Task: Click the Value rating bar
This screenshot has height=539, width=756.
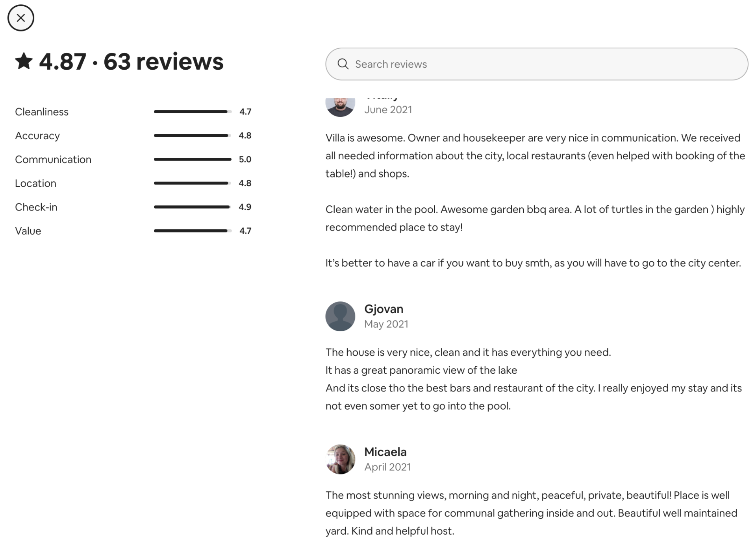Action: pos(193,231)
